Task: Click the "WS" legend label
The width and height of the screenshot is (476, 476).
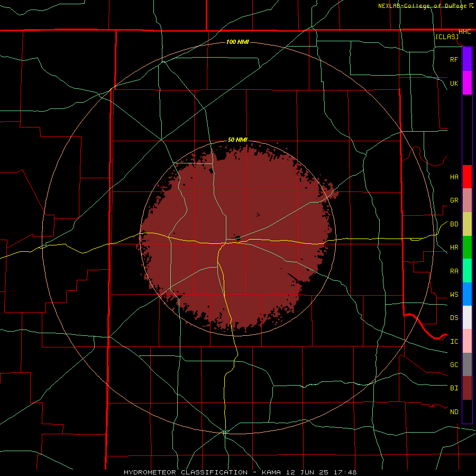Action: click(454, 295)
